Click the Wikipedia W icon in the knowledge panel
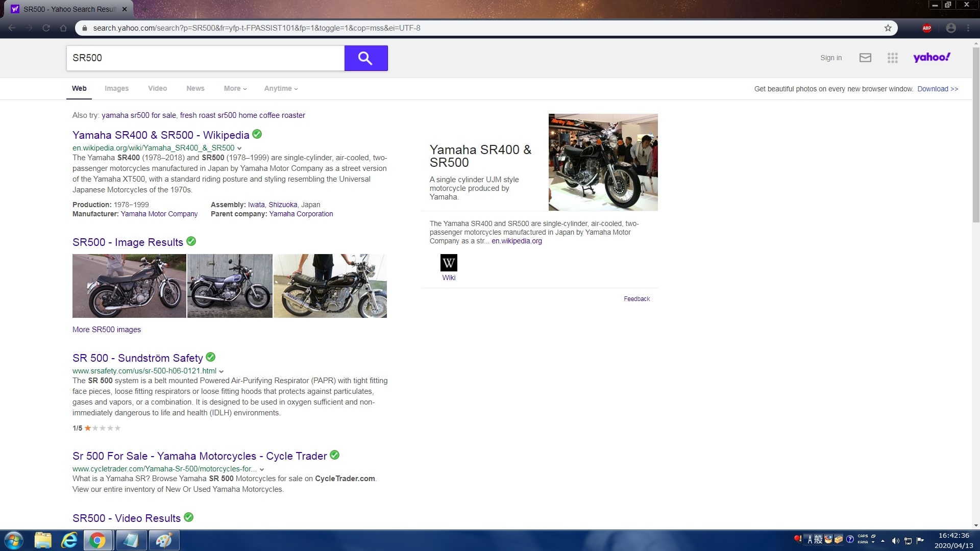This screenshot has height=551, width=980. click(x=449, y=263)
